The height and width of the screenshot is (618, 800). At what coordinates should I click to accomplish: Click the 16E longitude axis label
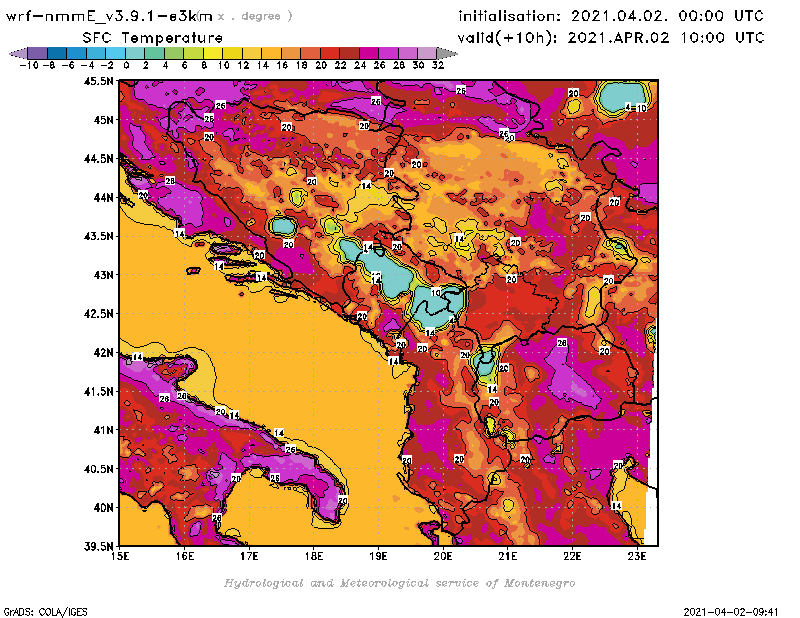[185, 556]
